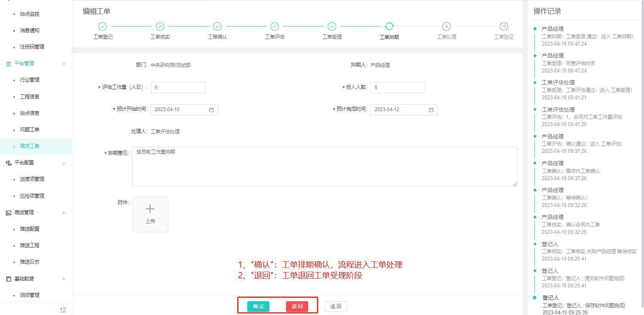Click the 返回 button
Viewport: 644px width, 315px height.
pyautogui.click(x=335, y=306)
